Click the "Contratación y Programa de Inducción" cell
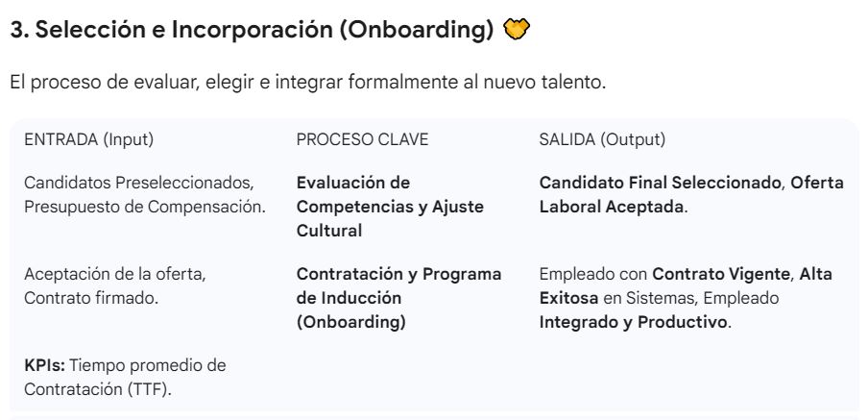Viewport: 868px width, 420px height. (x=398, y=299)
